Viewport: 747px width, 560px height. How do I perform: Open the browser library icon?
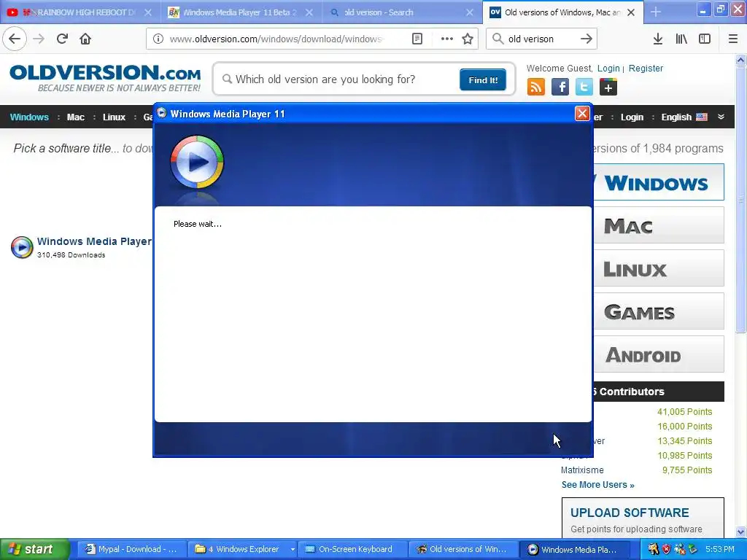(x=681, y=39)
